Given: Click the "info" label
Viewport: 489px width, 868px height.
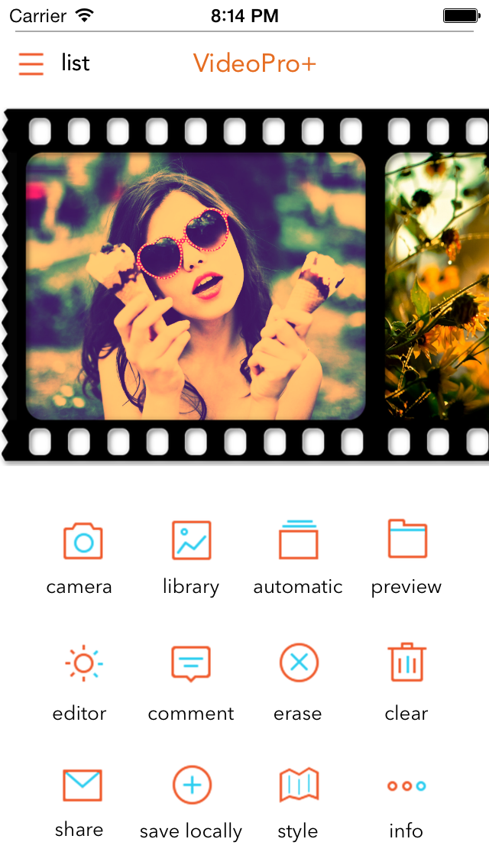Looking at the screenshot, I should point(406,831).
